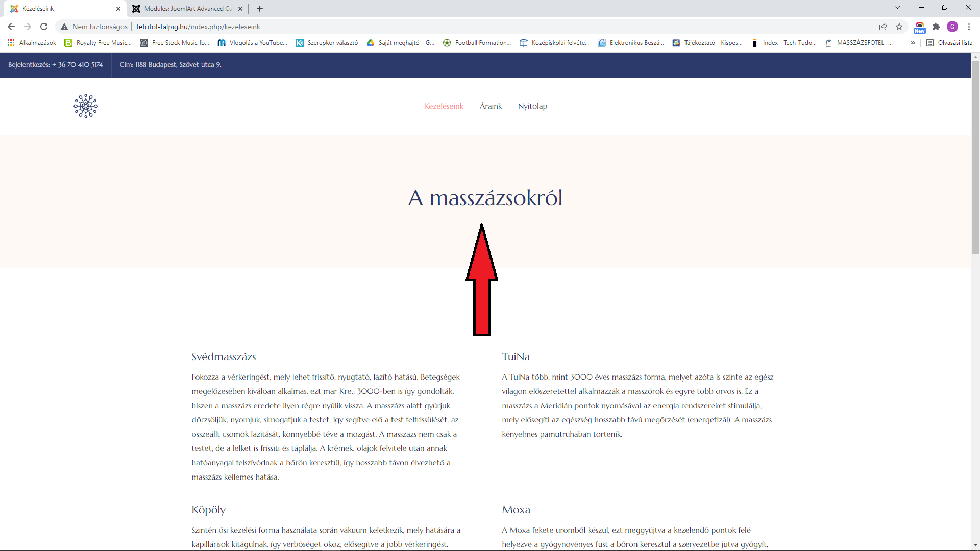Click the browser back arrow
980x551 pixels.
click(x=11, y=27)
